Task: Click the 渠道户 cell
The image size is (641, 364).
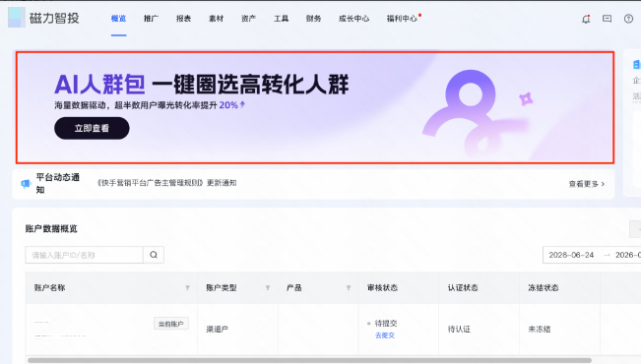Action: click(217, 329)
